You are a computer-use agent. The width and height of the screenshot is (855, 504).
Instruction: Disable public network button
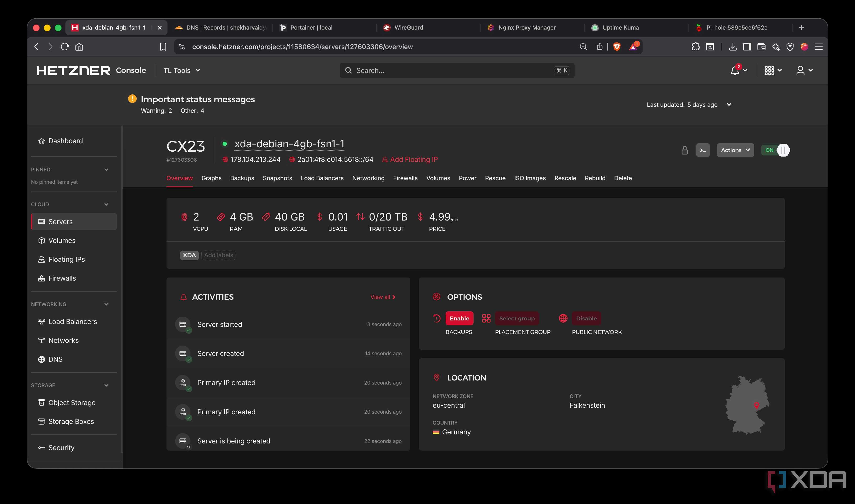click(586, 318)
